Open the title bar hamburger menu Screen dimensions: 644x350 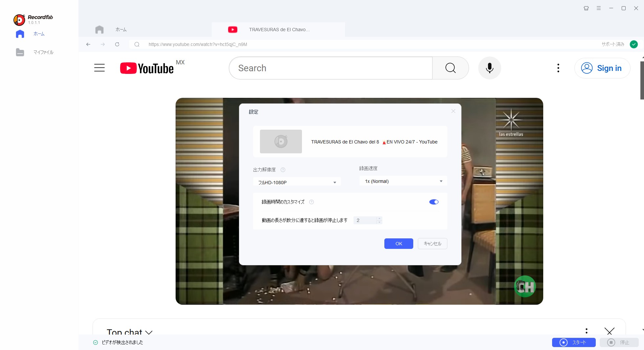click(x=599, y=8)
